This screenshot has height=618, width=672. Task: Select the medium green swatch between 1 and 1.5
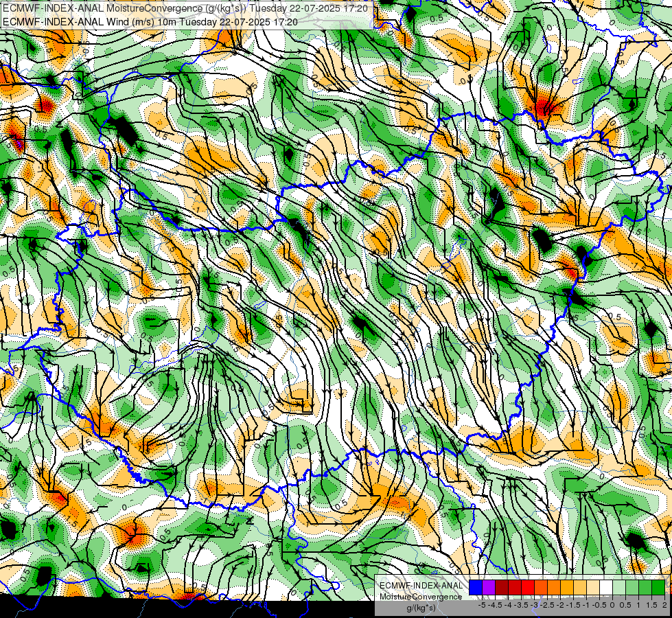[x=645, y=588]
